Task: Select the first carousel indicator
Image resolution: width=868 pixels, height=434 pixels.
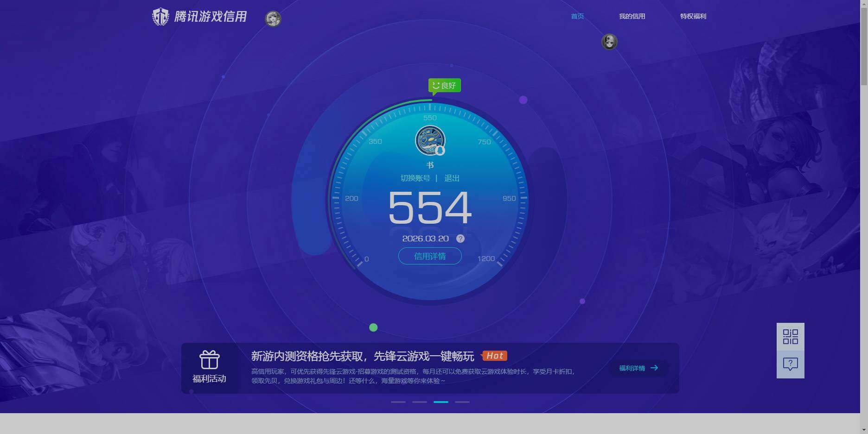Action: (x=398, y=402)
